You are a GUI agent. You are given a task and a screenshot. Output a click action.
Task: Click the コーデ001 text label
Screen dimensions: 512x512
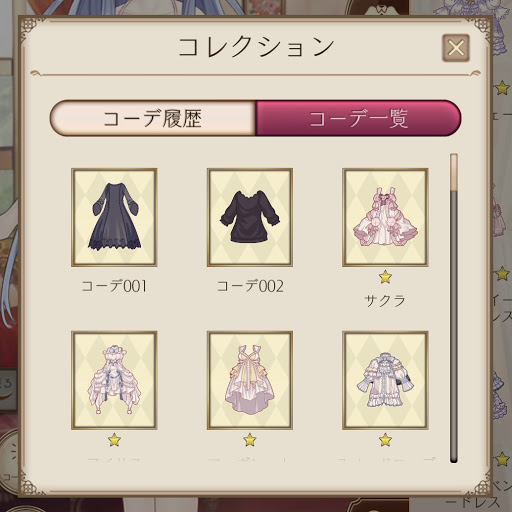pyautogui.click(x=114, y=286)
